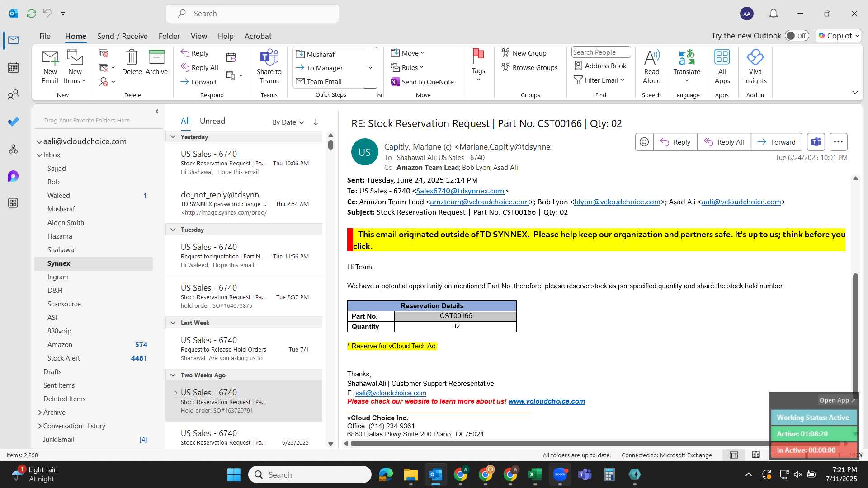The image size is (868, 488).
Task: Show Unread messages only
Action: 212,121
